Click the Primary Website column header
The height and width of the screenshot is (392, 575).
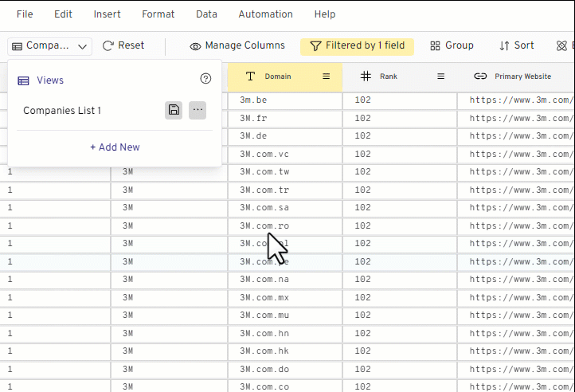516,76
